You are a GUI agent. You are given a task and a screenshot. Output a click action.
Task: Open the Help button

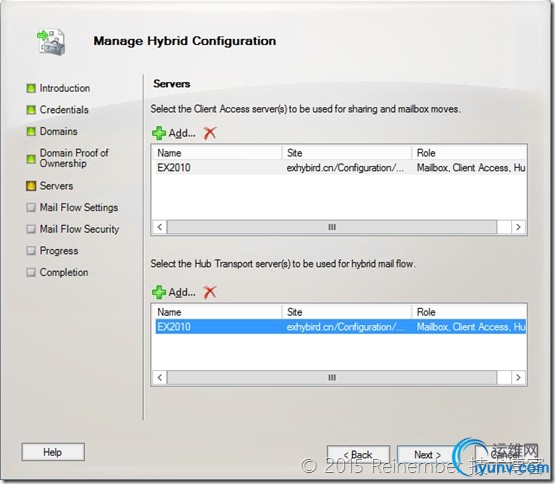[53, 452]
